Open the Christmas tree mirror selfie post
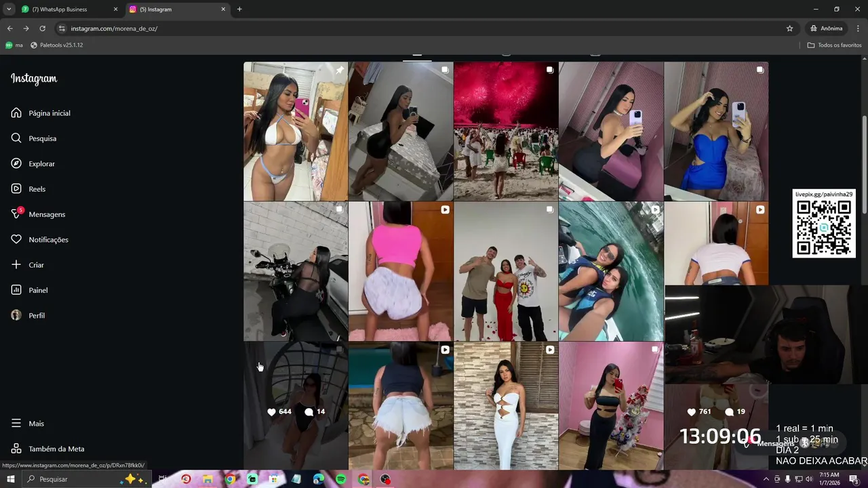This screenshot has height=488, width=868. tap(611, 405)
